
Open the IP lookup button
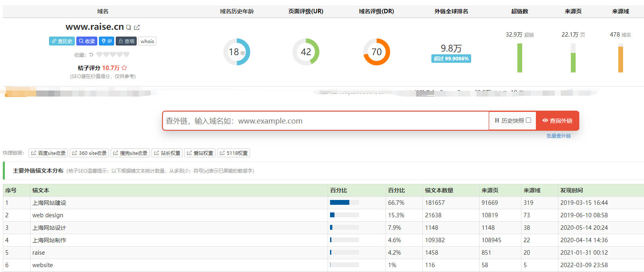(107, 41)
